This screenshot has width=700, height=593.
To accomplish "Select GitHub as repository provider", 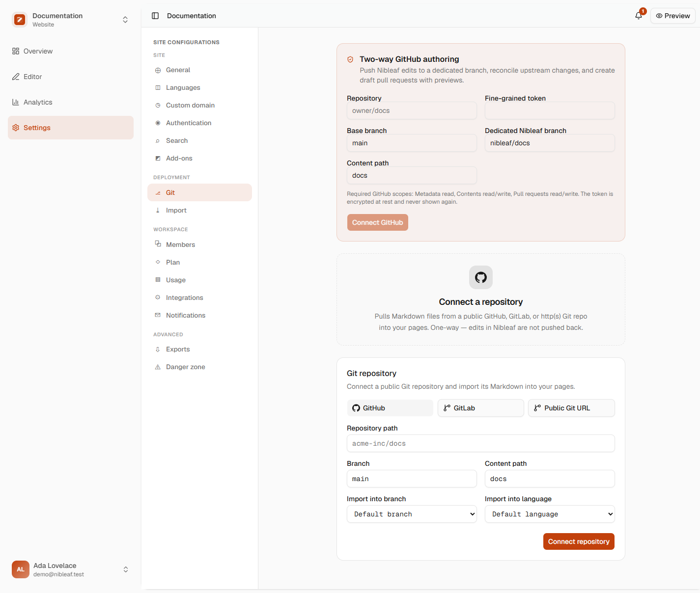I will coord(390,408).
